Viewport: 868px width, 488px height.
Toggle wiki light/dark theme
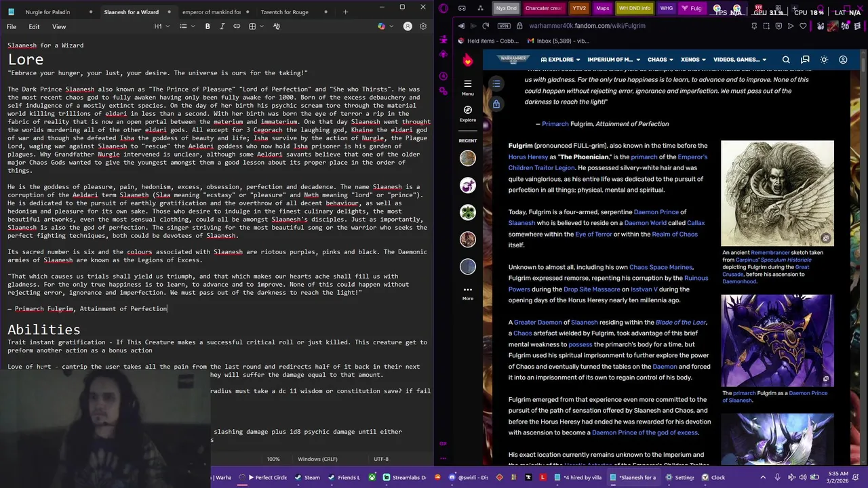(824, 60)
